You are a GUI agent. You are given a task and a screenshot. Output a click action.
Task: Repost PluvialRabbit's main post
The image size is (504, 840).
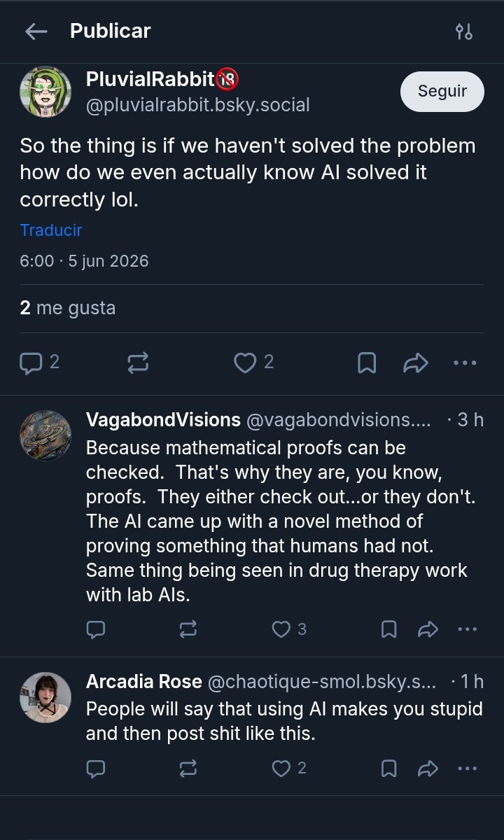point(138,362)
